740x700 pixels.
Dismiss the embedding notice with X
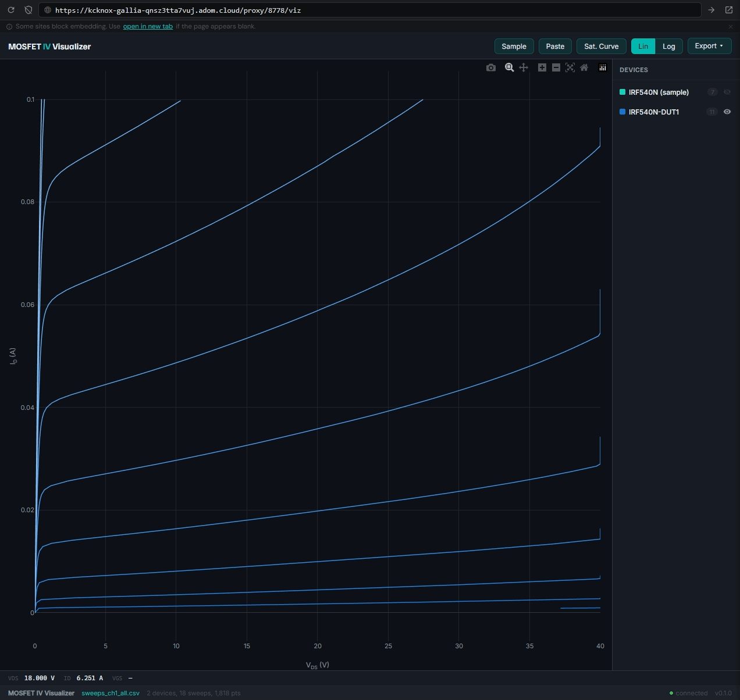point(731,26)
